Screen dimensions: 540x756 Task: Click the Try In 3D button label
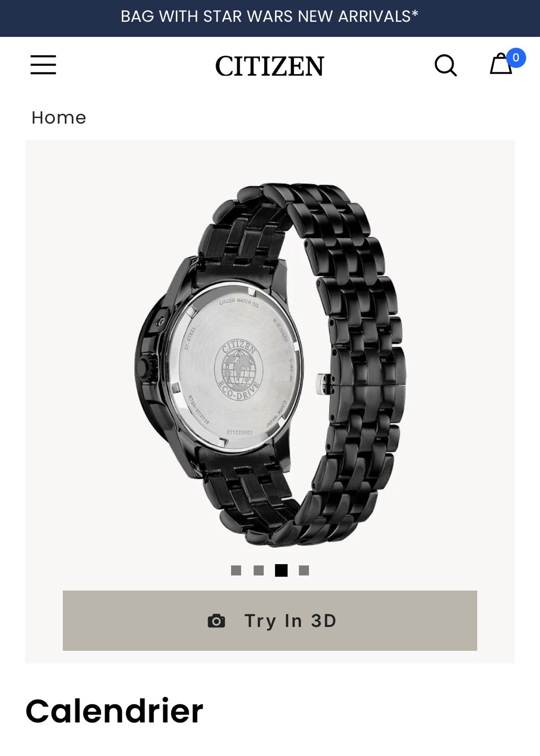tap(291, 621)
